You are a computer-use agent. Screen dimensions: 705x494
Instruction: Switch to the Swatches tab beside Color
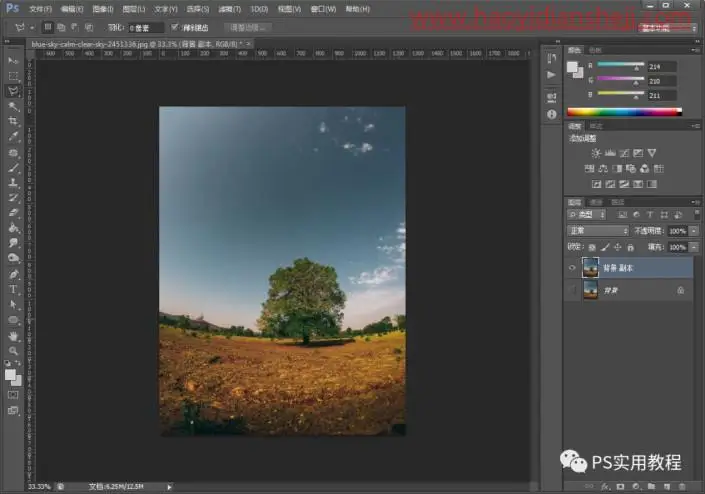point(595,50)
